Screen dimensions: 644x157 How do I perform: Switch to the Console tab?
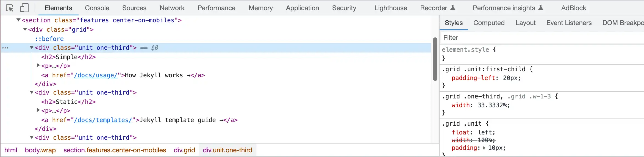(x=97, y=8)
